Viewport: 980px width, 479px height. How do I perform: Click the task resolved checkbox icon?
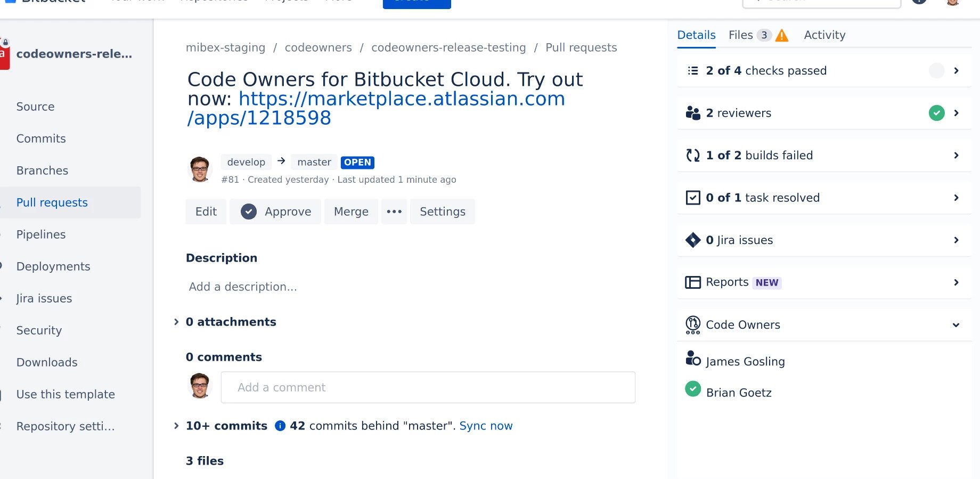click(693, 198)
